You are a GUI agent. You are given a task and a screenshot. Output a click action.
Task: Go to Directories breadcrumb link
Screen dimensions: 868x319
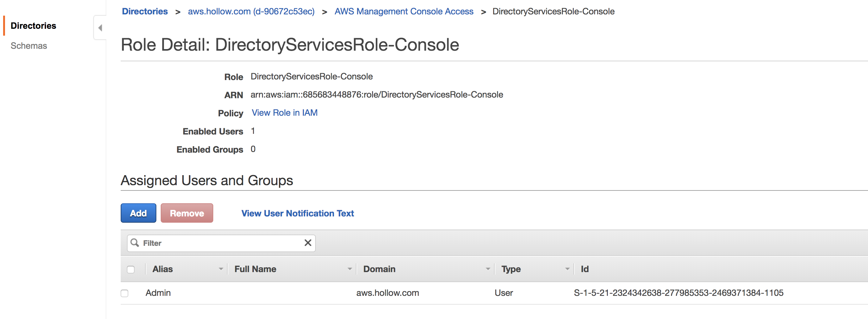point(144,12)
